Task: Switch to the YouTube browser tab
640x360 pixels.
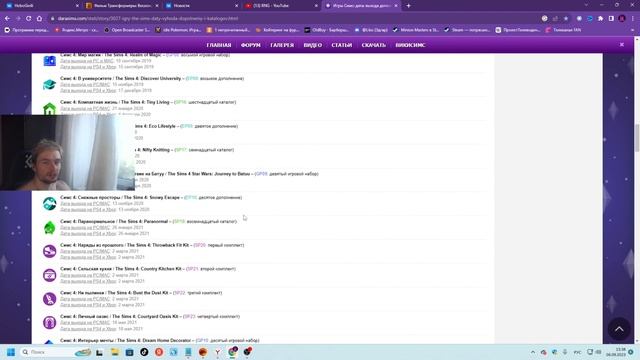Action: coord(281,6)
